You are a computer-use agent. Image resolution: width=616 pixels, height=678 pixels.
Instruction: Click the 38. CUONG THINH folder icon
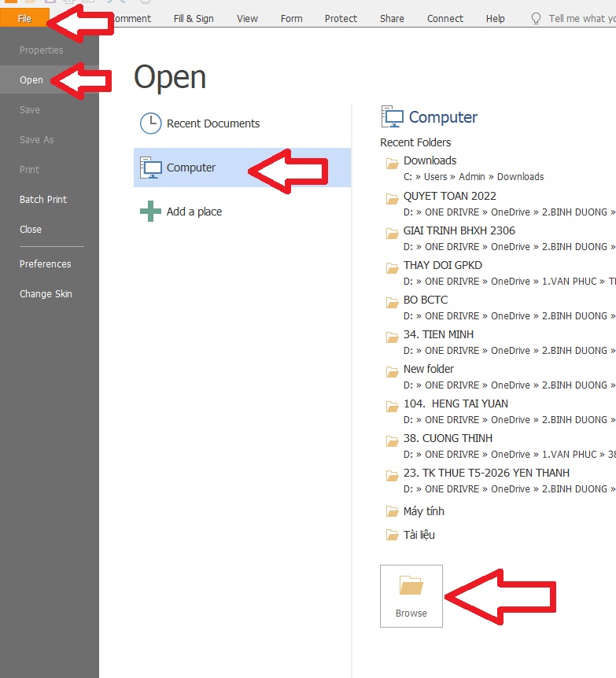click(x=392, y=441)
